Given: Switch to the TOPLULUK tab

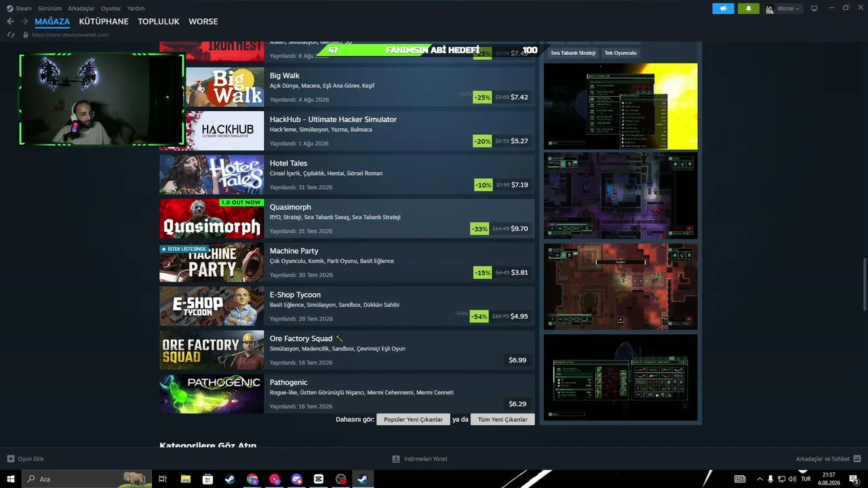Looking at the screenshot, I should point(159,22).
